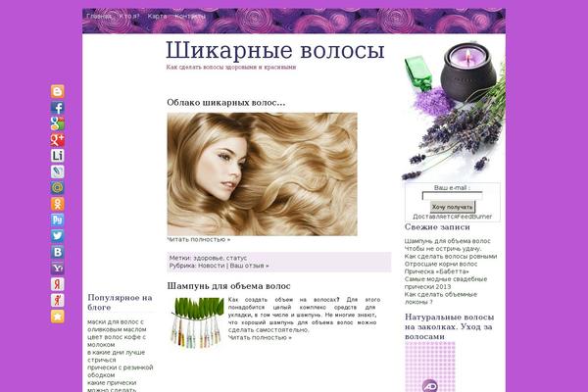The image size is (588, 392).
Task: Open the Главная menu item
Action: point(99,17)
